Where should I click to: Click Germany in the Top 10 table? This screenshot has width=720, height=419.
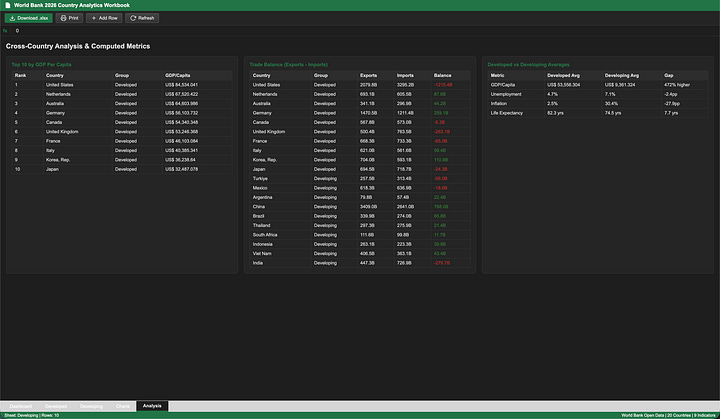(55, 113)
